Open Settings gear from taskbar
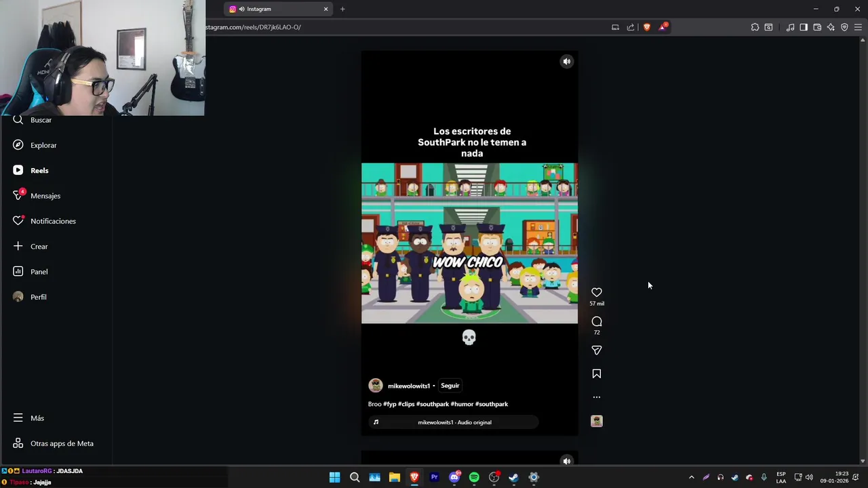 pos(534,477)
